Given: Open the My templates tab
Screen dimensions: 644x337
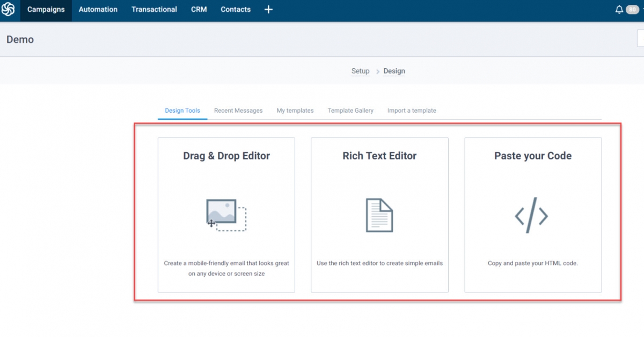Looking at the screenshot, I should (x=295, y=111).
